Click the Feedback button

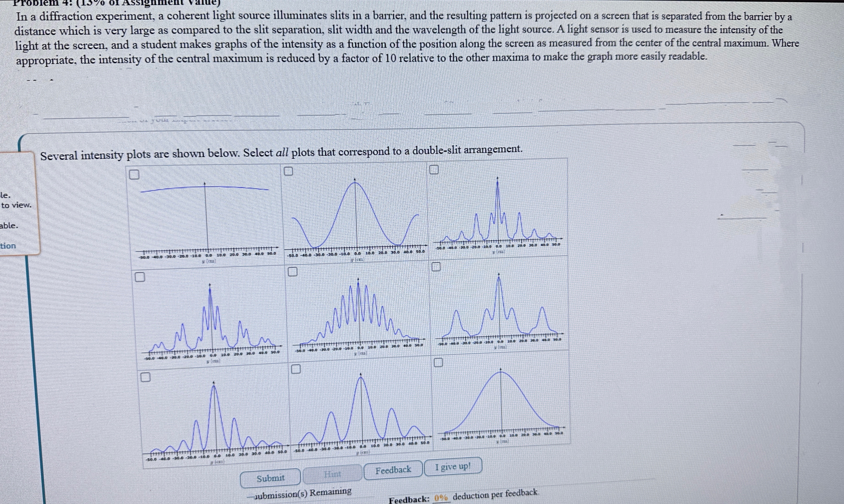pyautogui.click(x=393, y=470)
